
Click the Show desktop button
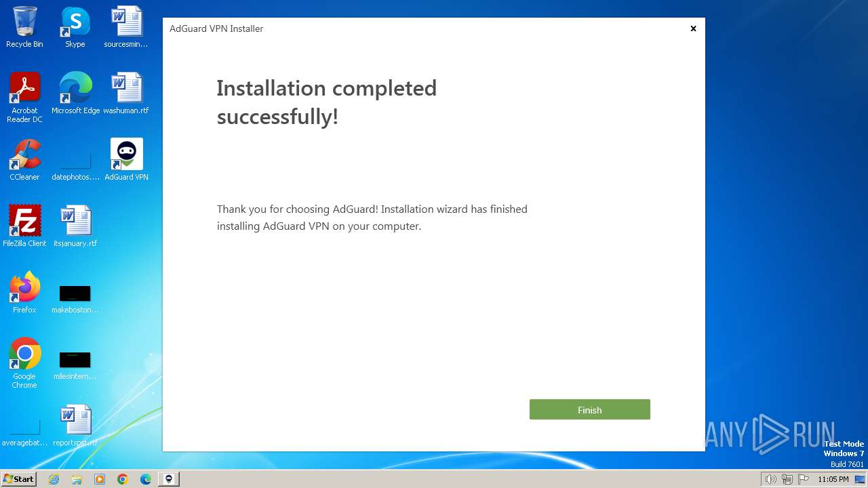(860, 479)
